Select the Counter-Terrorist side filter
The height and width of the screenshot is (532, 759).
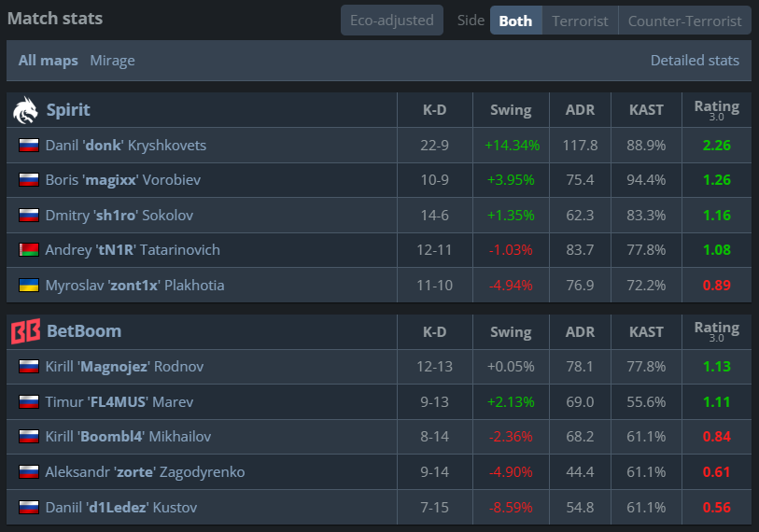pyautogui.click(x=684, y=21)
